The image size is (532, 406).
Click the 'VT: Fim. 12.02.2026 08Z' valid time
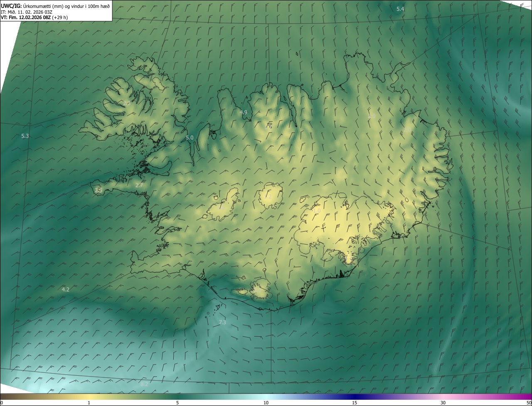(x=26, y=17)
